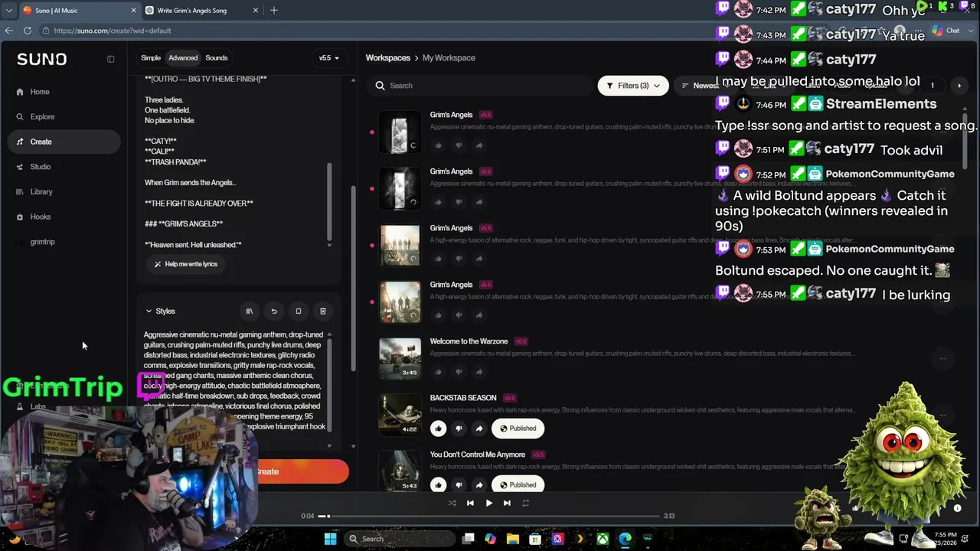Like Welcome to the Warzone
Image resolution: width=980 pixels, height=551 pixels.
439,372
